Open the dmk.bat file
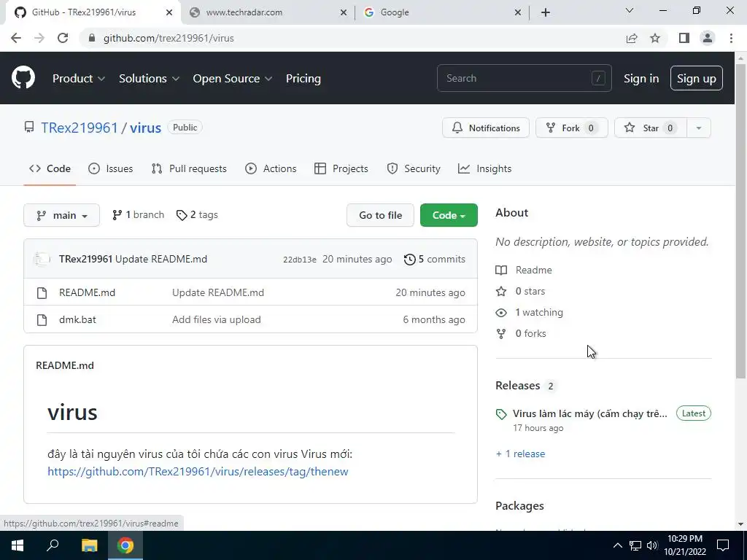Viewport: 747px width, 560px height. 77,320
